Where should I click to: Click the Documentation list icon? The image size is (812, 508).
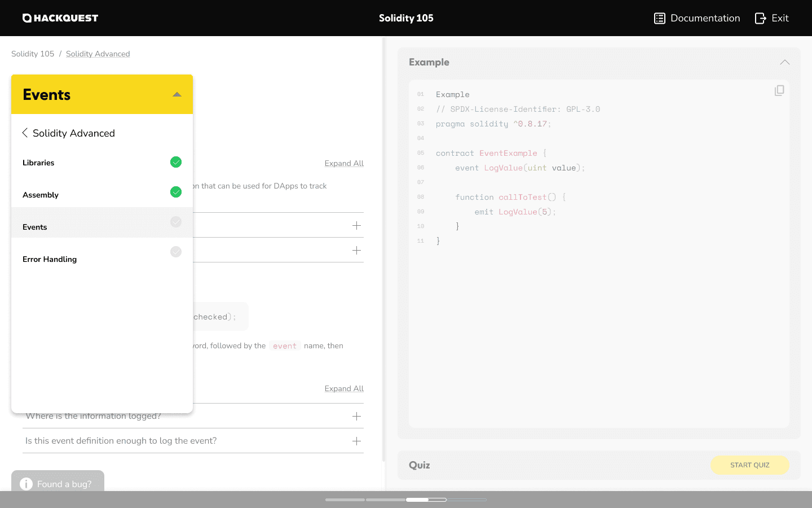click(660, 18)
